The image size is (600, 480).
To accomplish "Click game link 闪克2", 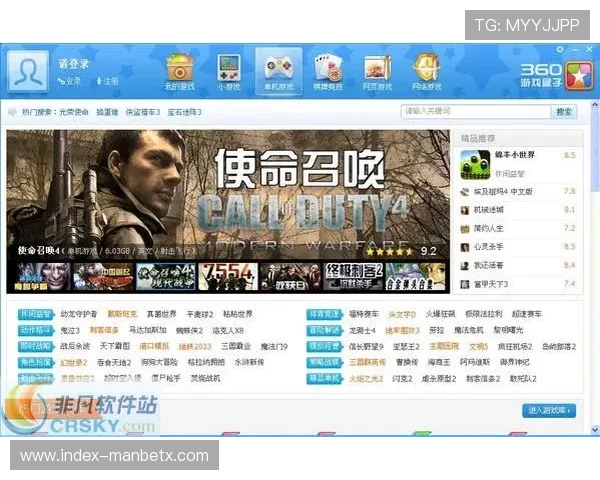I will pyautogui.click(x=403, y=379).
